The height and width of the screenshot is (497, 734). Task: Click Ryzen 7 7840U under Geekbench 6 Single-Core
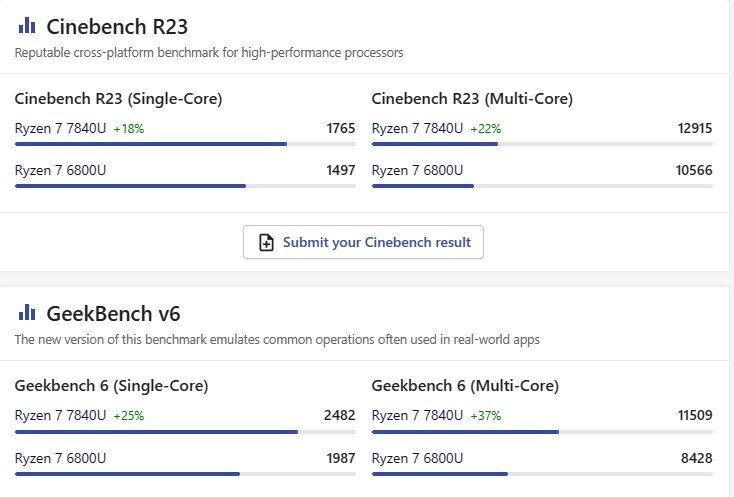coord(60,415)
